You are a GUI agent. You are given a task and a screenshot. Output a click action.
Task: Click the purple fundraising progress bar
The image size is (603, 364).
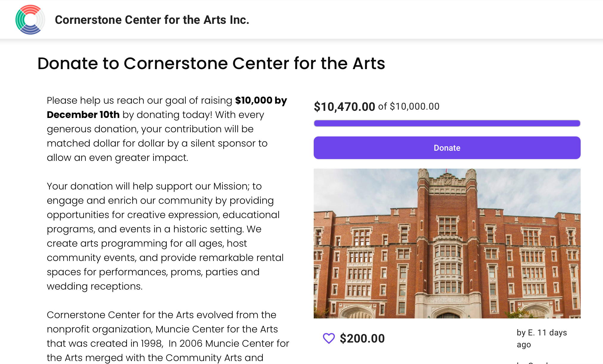[x=447, y=123]
